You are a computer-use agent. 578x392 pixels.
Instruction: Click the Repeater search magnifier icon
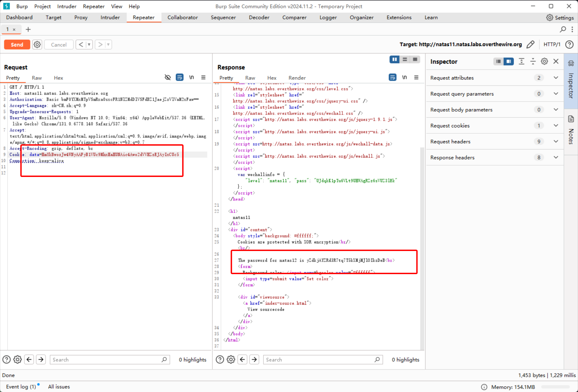(x=563, y=29)
